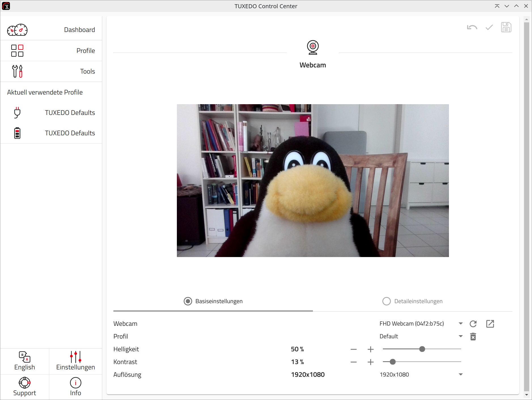This screenshot has width=532, height=400.
Task: Click the 'Kontrast' label
Action: click(125, 362)
